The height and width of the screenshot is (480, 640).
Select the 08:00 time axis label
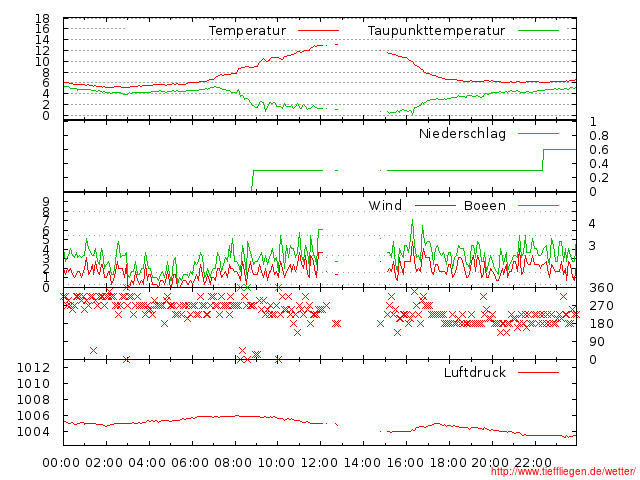[233, 463]
